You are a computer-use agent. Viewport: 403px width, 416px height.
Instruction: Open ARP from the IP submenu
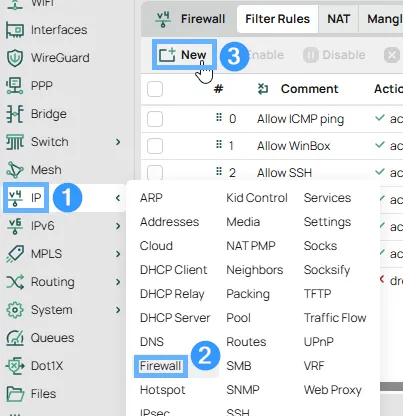point(151,198)
